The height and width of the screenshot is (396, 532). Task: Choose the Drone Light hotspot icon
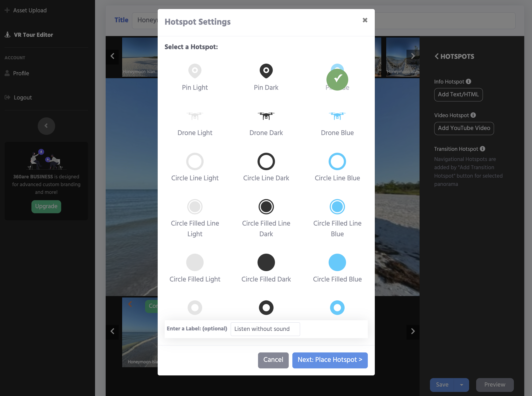(x=195, y=116)
